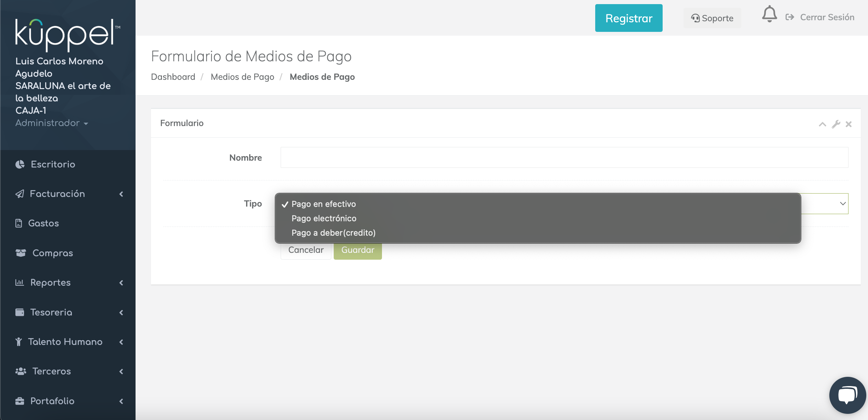Close the Formulario panel with the X icon
This screenshot has height=420, width=868.
coord(848,124)
